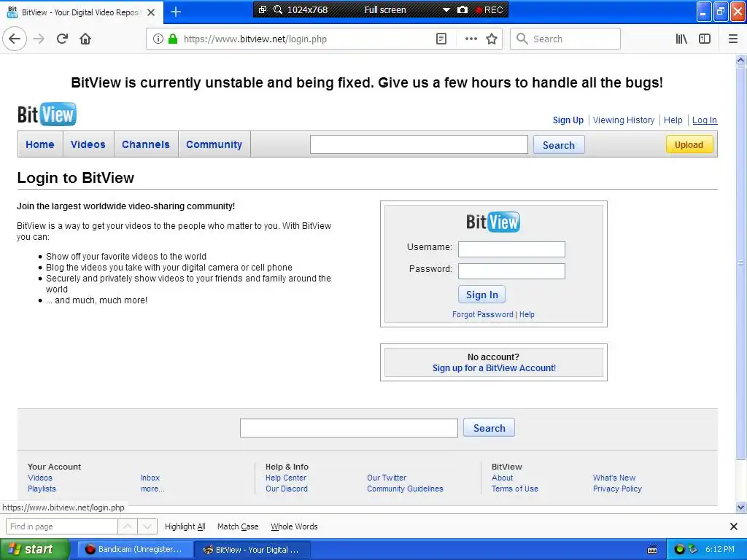Focus the footer search box
Viewport: 747px width, 560px height.
pyautogui.click(x=349, y=428)
